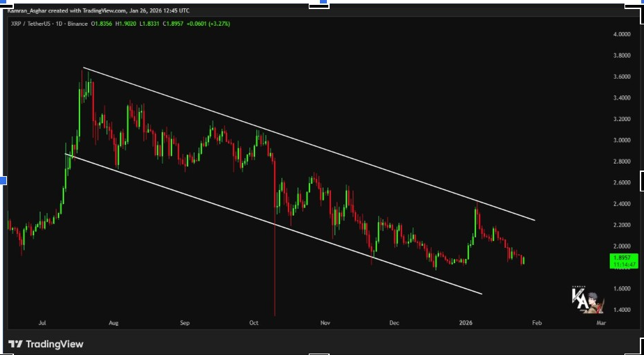Click the Feb label on time axis
The image size is (644, 355).
537,323
